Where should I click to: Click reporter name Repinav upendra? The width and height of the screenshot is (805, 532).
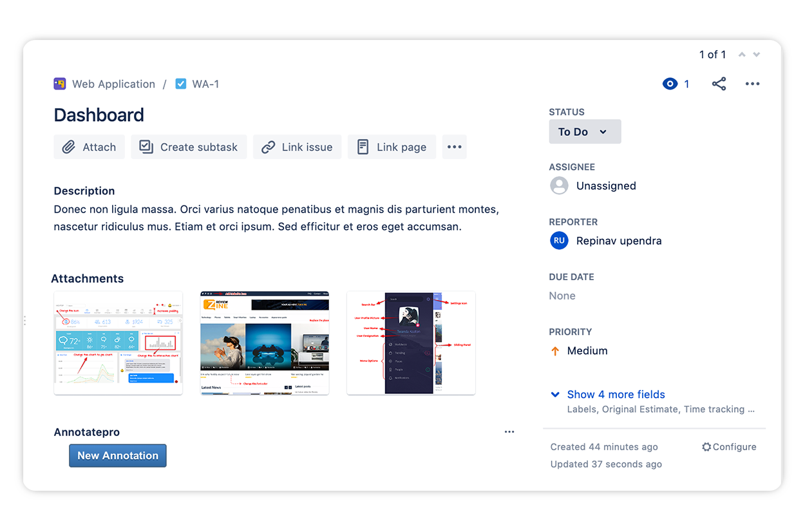(619, 241)
